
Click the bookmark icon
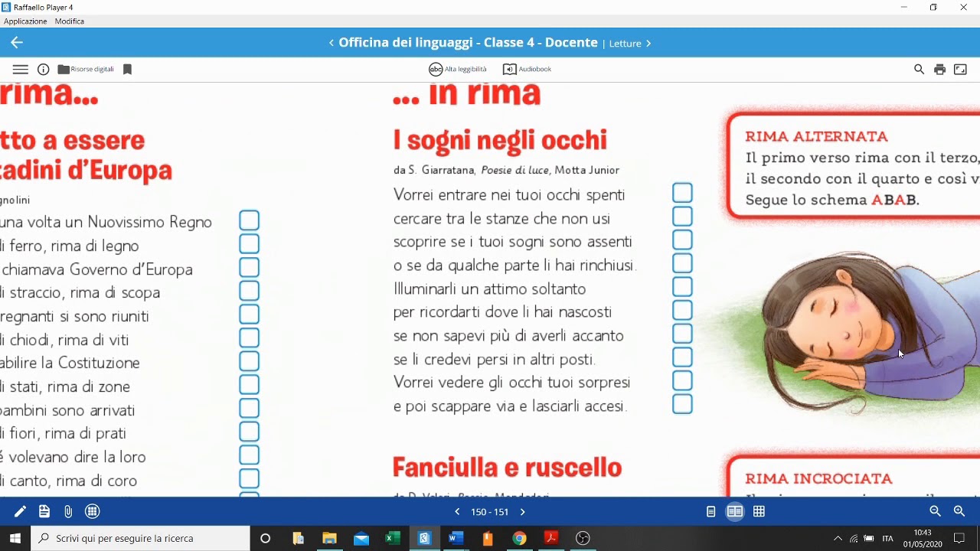[127, 69]
